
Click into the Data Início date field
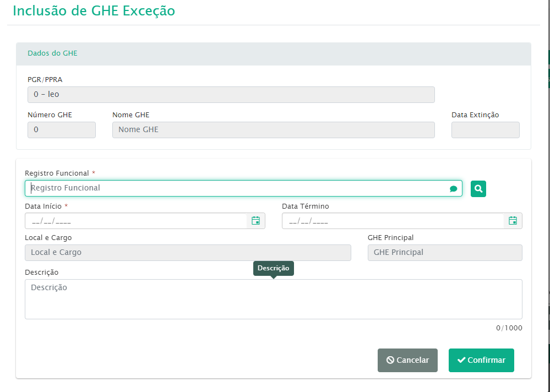coord(135,221)
